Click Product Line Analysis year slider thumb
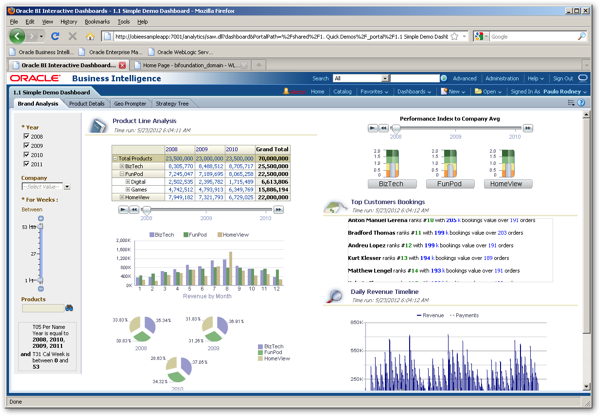The height and width of the screenshot is (416, 600). point(146,210)
